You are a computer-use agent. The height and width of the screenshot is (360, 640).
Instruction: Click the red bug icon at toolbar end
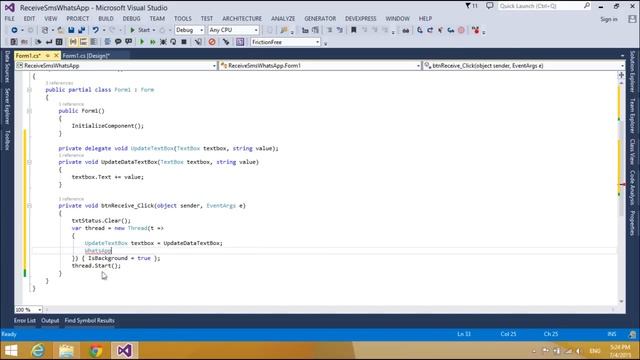click(476, 30)
